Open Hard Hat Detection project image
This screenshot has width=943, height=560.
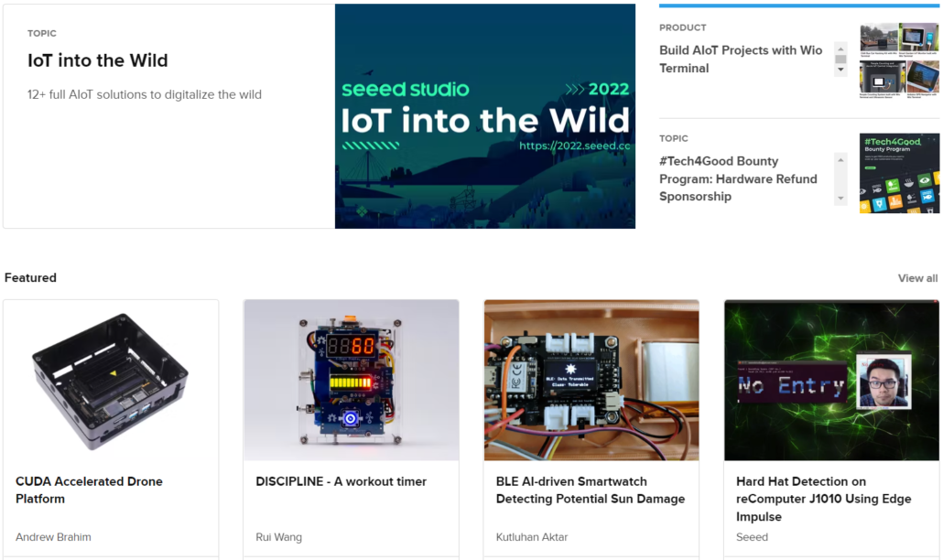[831, 380]
